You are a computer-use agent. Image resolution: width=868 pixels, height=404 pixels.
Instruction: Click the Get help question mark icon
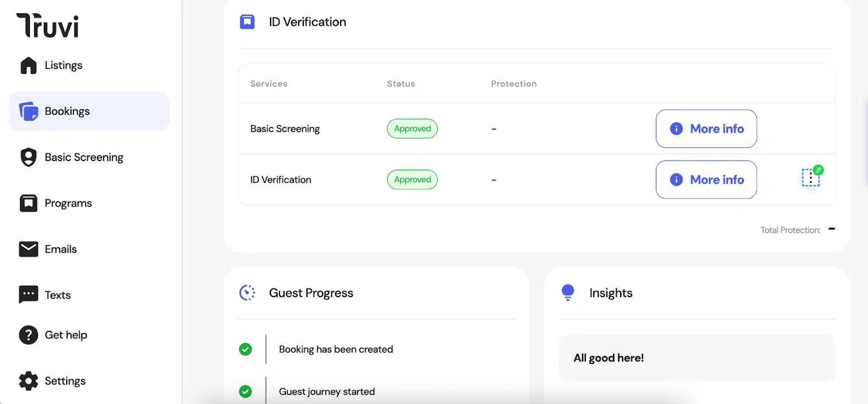point(28,335)
